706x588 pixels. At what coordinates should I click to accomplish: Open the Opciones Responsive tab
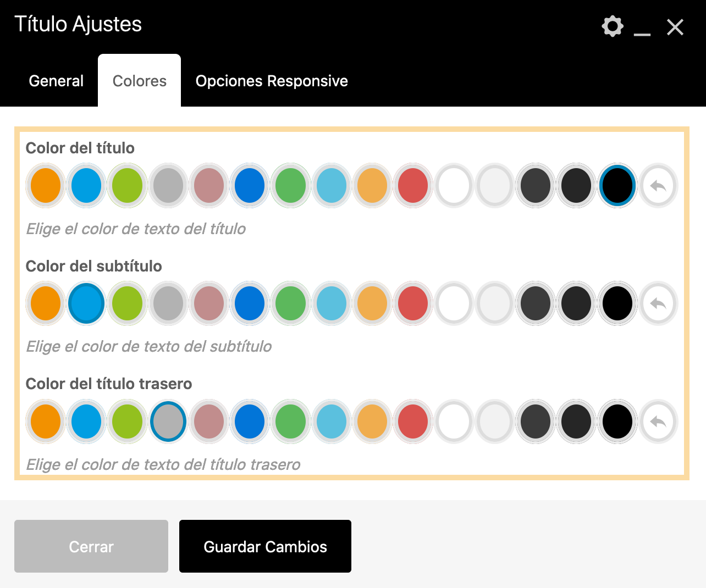pyautogui.click(x=272, y=81)
